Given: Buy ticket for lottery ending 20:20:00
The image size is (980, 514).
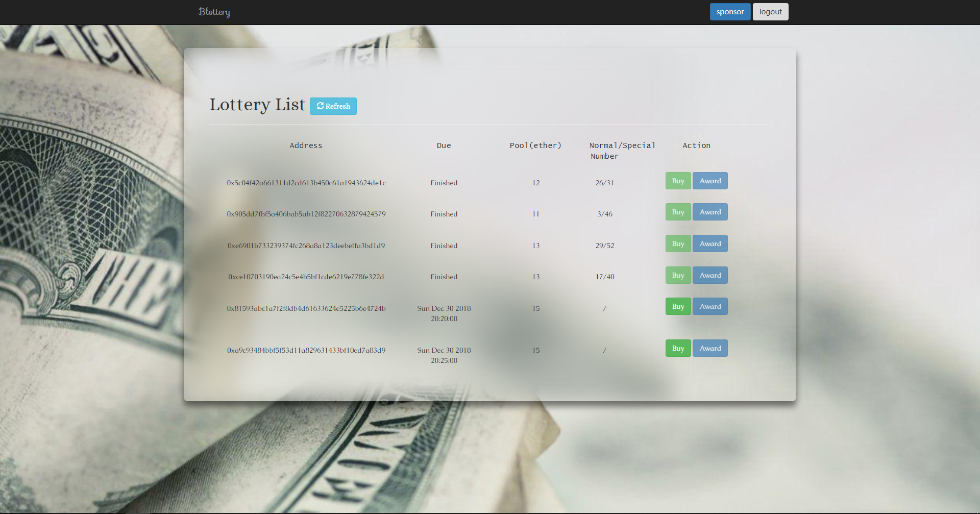Looking at the screenshot, I should point(677,306).
